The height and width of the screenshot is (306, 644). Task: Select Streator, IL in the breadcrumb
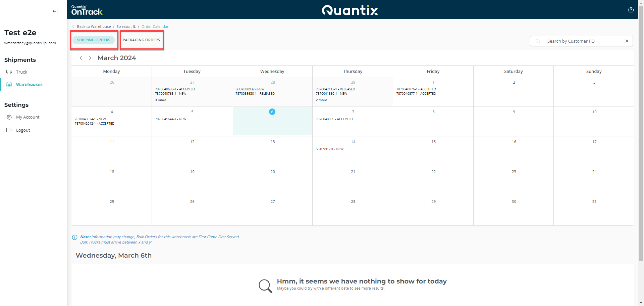(x=126, y=27)
